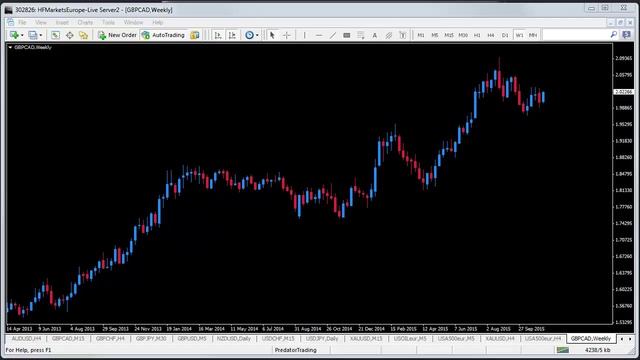Viewport: 640px width, 360px height.
Task: Open the Help menu
Action: pos(158,22)
